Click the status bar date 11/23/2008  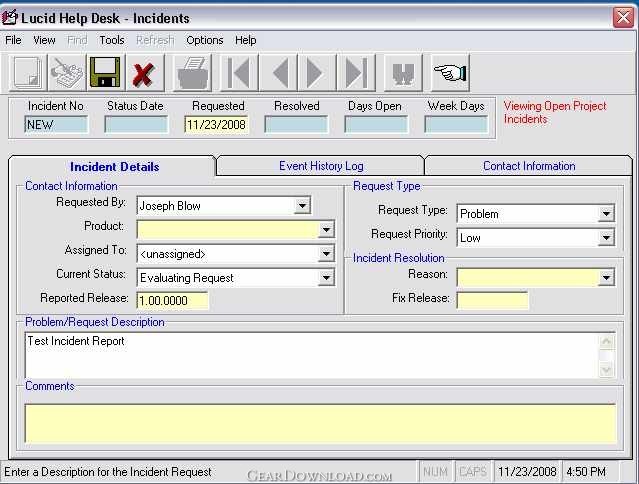[x=527, y=472]
